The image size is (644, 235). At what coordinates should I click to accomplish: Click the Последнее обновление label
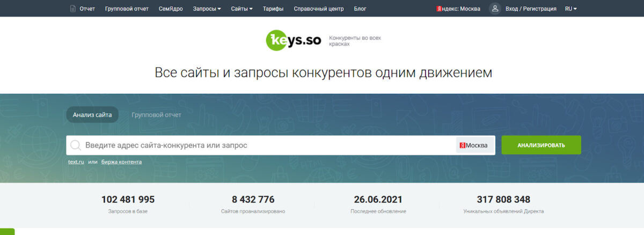pyautogui.click(x=378, y=211)
